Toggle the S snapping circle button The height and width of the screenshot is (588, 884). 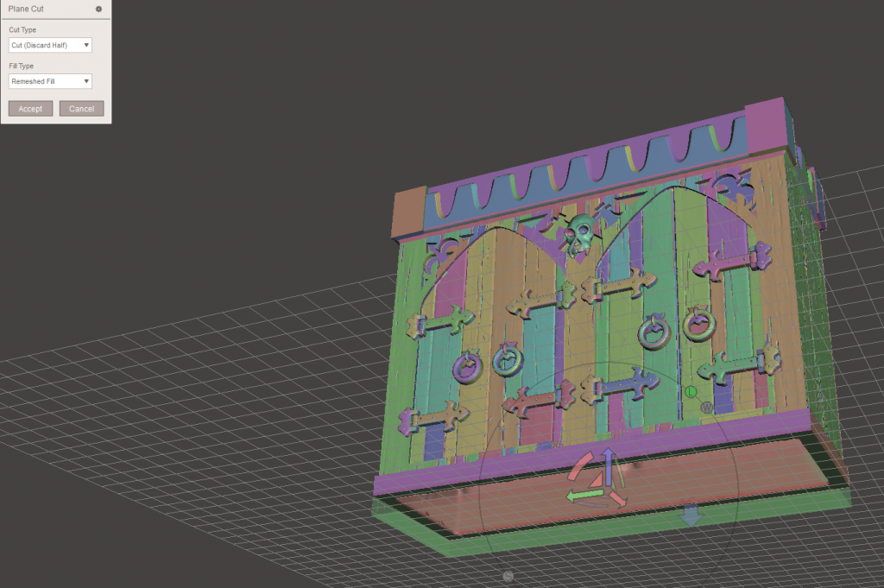coord(508,576)
